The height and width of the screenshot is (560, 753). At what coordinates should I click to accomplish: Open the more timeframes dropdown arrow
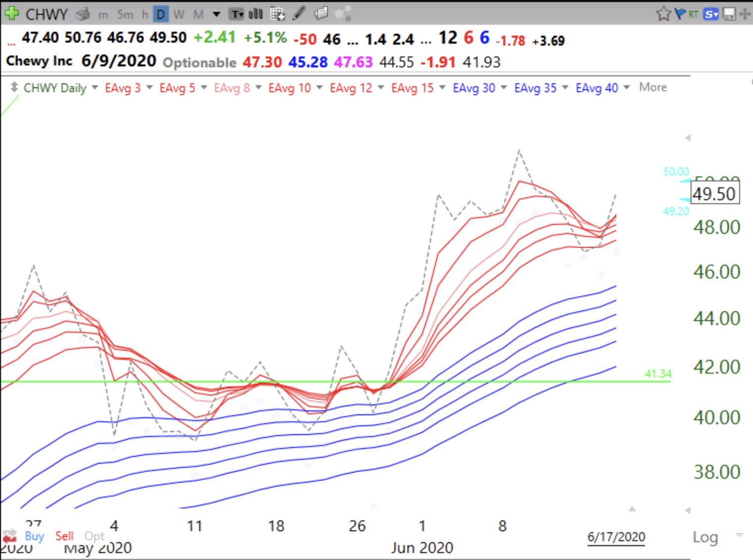pos(216,14)
